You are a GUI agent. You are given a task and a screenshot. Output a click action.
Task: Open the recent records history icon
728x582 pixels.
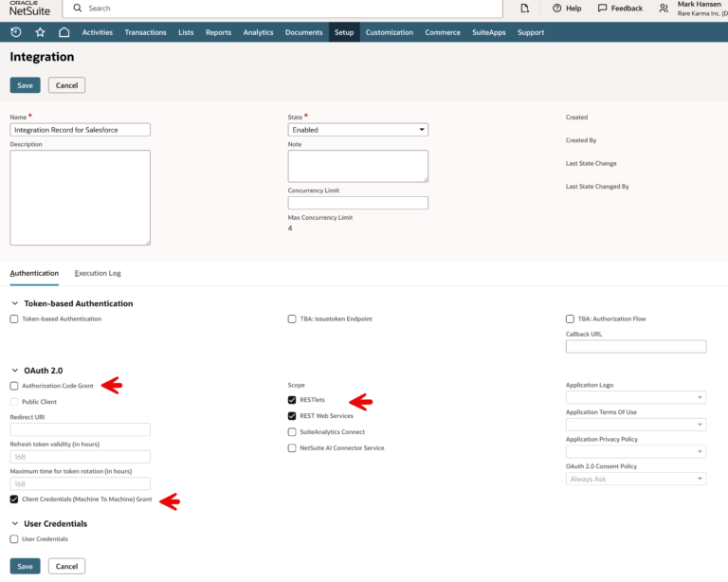tap(16, 32)
